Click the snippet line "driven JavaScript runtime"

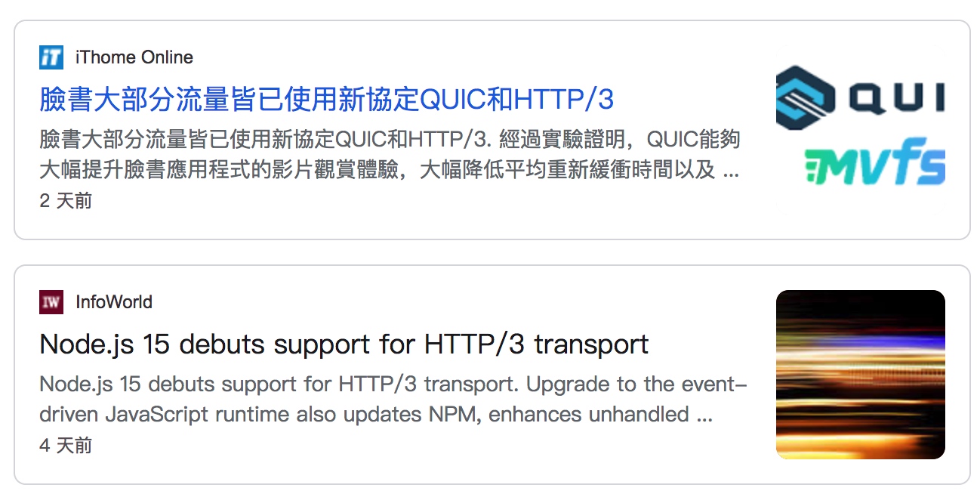coord(366,414)
